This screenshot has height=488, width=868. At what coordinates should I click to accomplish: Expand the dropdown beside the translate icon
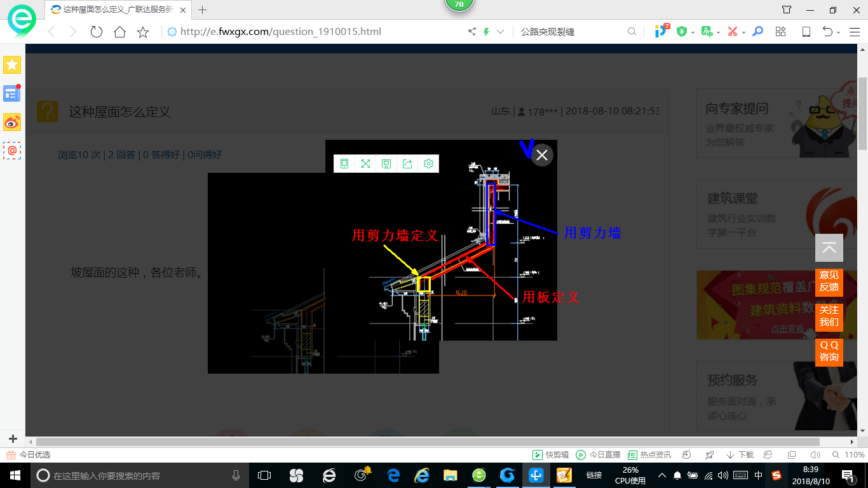click(718, 32)
